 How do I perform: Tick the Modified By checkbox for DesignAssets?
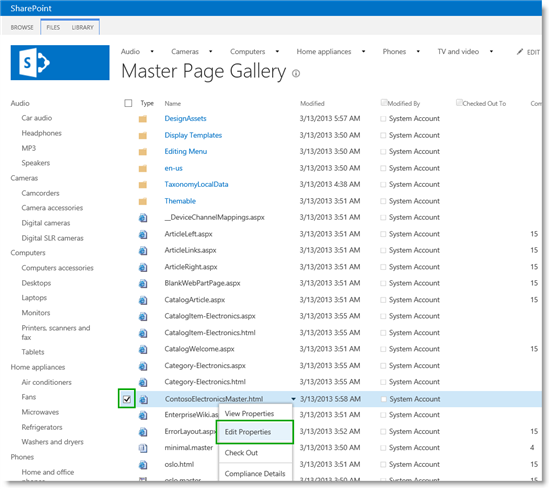pyautogui.click(x=383, y=119)
